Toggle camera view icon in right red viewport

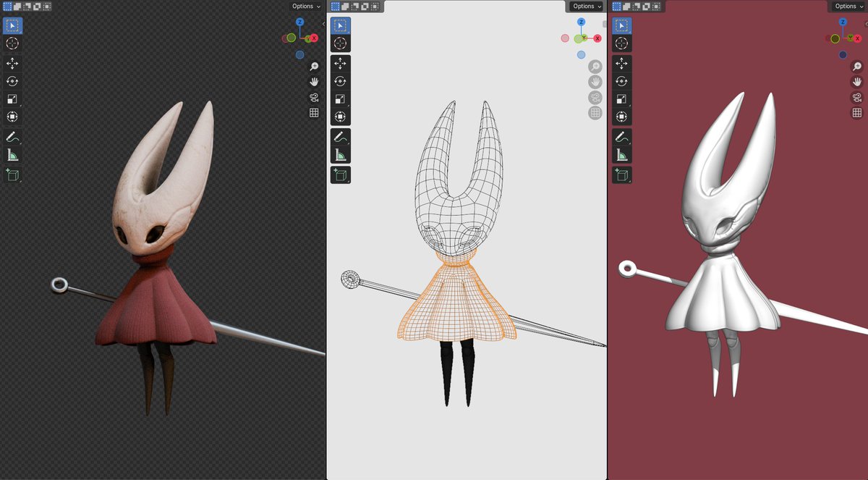pos(856,98)
